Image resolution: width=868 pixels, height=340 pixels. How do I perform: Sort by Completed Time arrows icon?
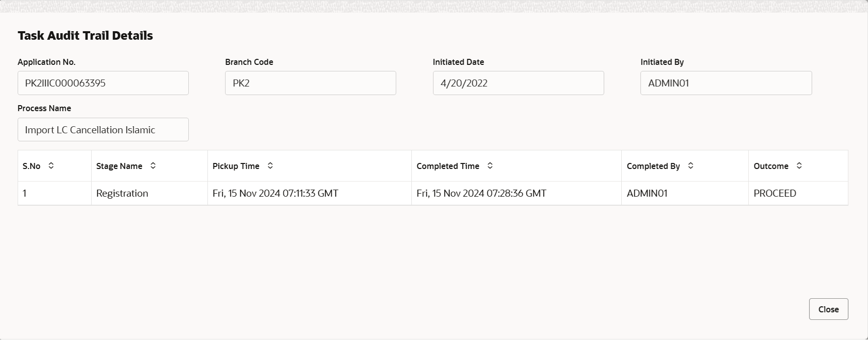490,165
